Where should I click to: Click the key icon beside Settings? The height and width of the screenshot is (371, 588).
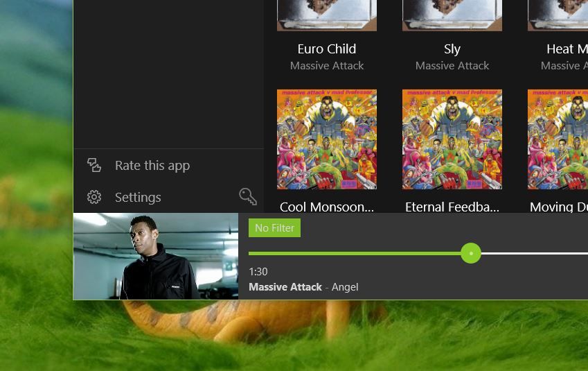248,196
